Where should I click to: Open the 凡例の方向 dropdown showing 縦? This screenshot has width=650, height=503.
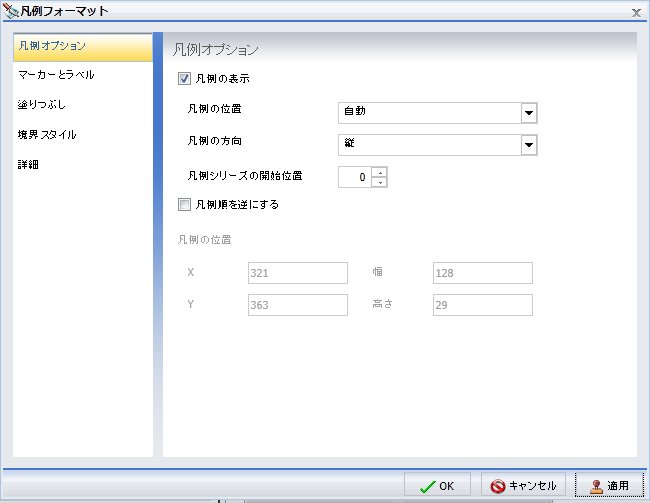(x=438, y=145)
